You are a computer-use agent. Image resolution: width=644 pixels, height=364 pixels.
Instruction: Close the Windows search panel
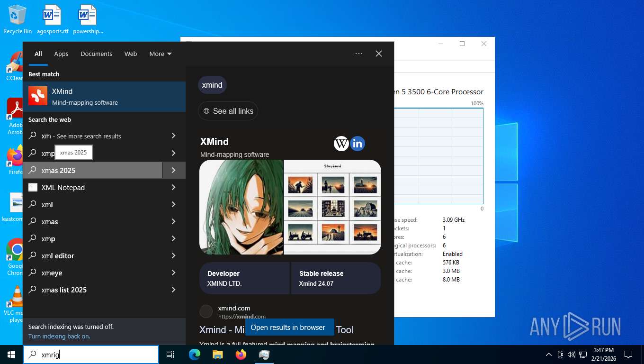[x=379, y=54]
